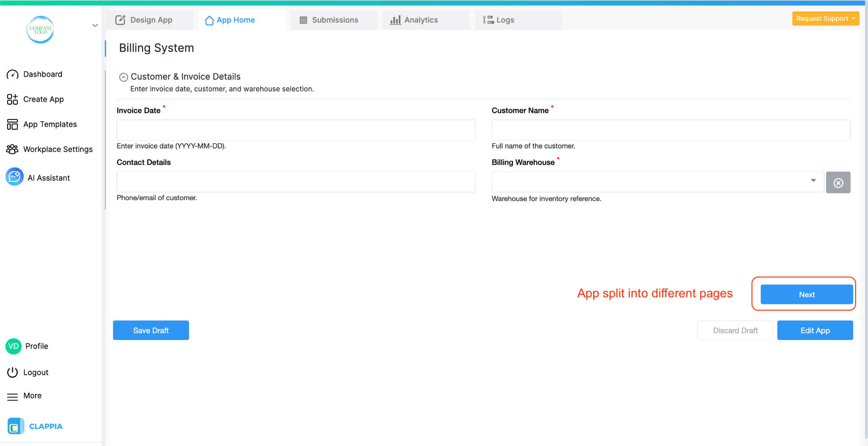868x446 pixels.
Task: Save the form as a draft
Action: click(150, 330)
